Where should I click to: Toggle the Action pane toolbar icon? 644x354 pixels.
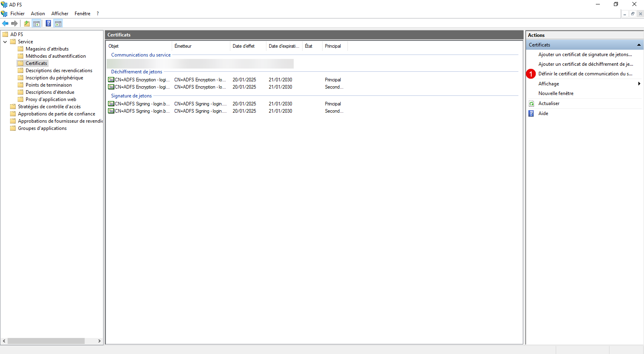[58, 24]
